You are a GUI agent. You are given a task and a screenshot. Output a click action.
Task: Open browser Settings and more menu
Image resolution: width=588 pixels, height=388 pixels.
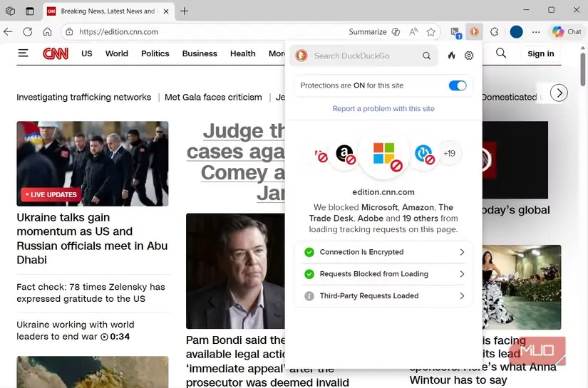(536, 32)
